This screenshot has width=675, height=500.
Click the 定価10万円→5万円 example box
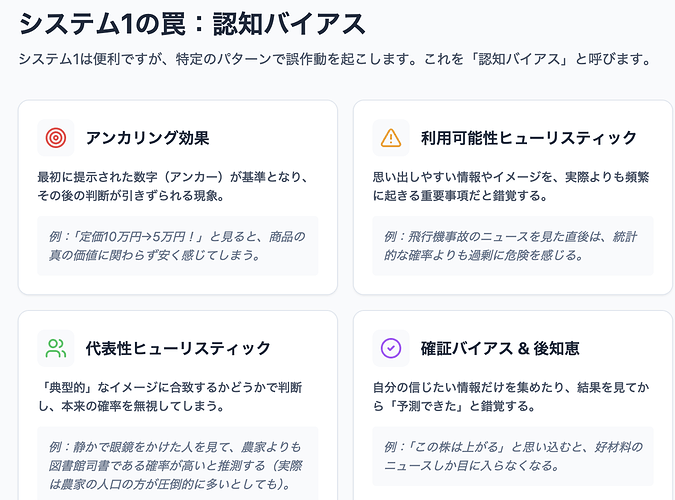pyautogui.click(x=178, y=245)
